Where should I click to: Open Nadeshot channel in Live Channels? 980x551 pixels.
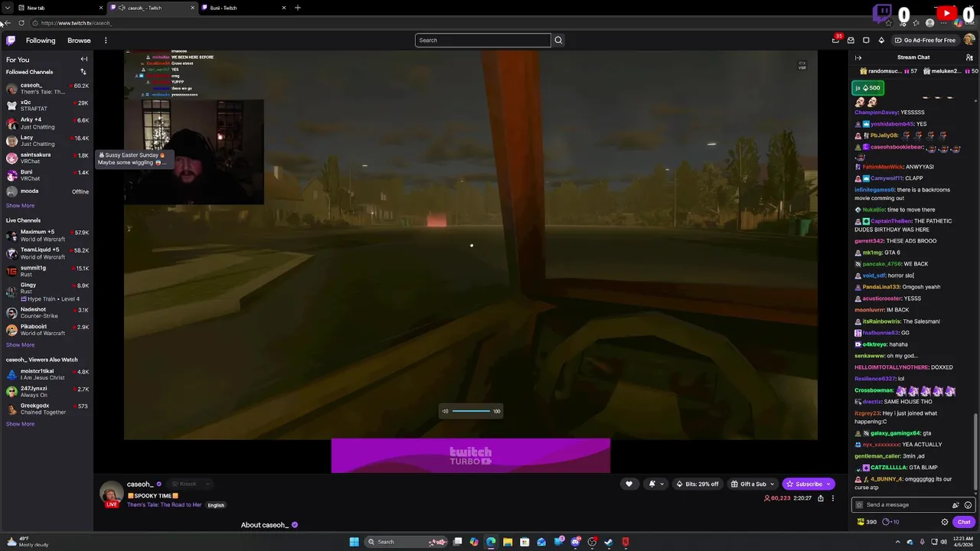tap(47, 312)
